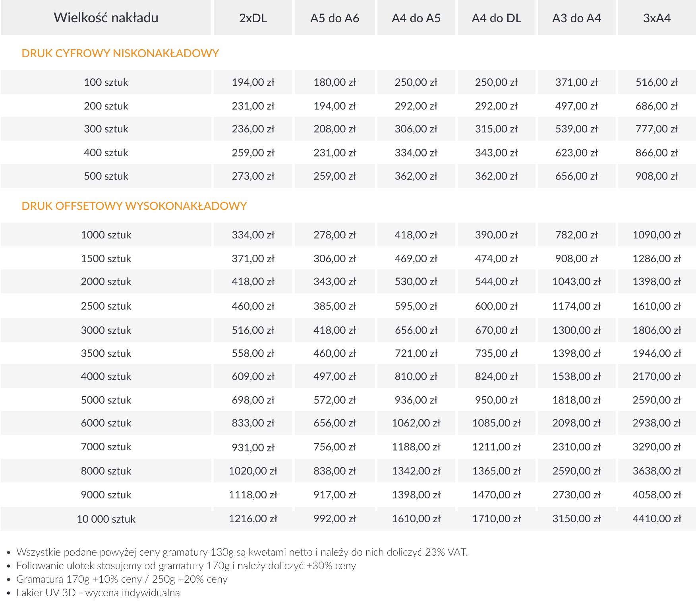Click the 3xA4 column header

[x=657, y=18]
